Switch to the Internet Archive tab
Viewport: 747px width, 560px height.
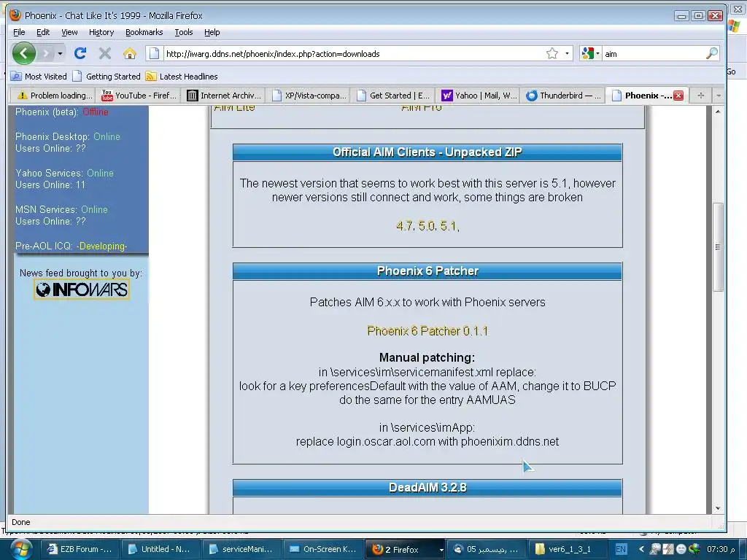click(x=223, y=96)
